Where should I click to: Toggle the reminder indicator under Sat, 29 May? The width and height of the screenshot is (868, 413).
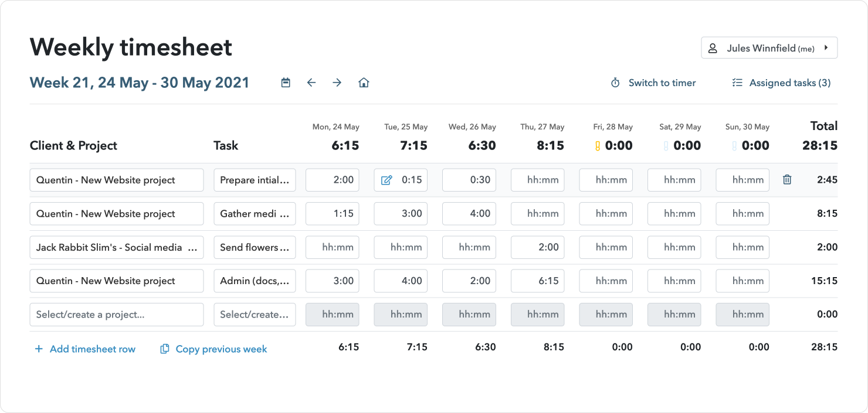pos(665,145)
